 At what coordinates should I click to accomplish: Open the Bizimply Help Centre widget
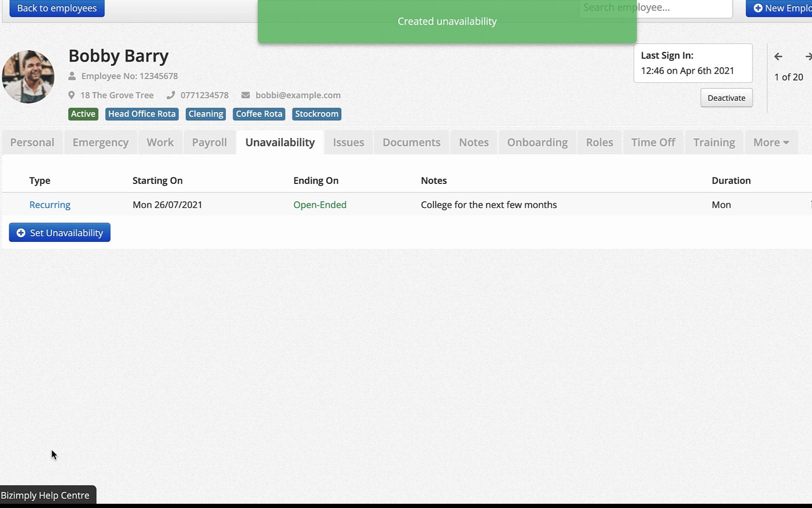point(46,495)
